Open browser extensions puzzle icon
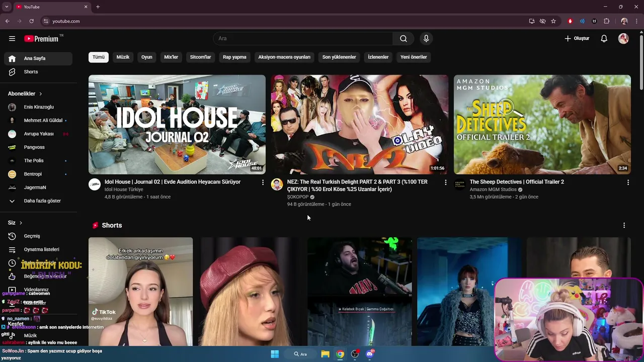The width and height of the screenshot is (644, 362). coord(607,21)
